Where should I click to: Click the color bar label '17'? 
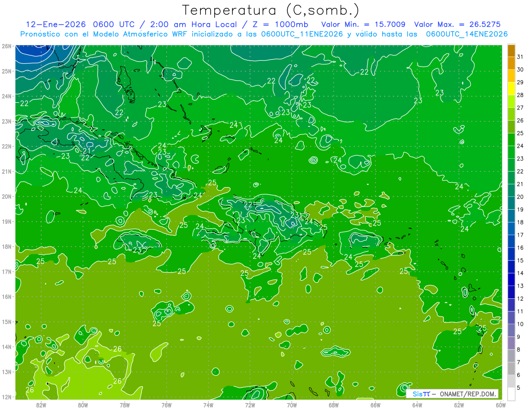(x=520, y=235)
